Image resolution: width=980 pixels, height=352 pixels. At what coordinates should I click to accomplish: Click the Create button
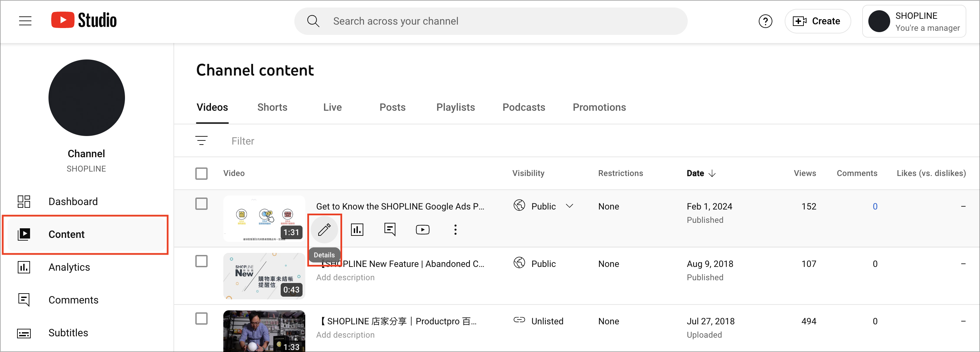pyautogui.click(x=817, y=21)
